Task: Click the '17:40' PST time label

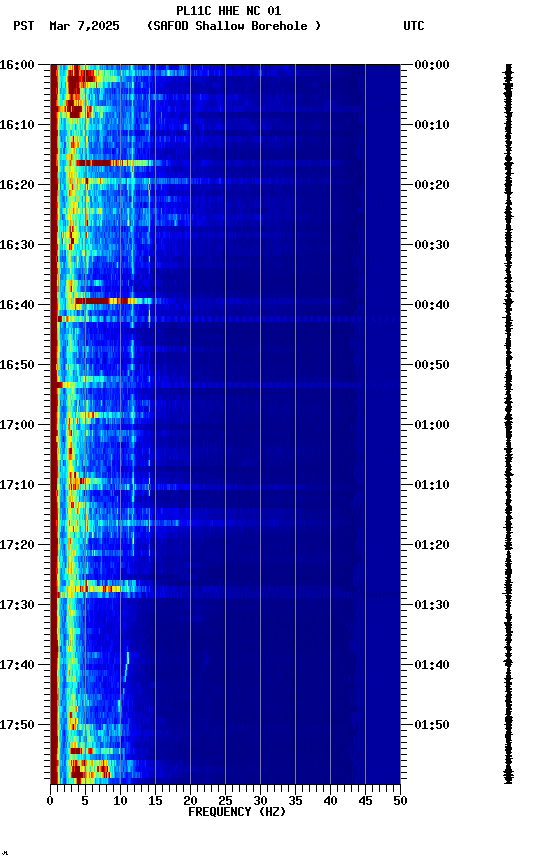Action: point(17,665)
